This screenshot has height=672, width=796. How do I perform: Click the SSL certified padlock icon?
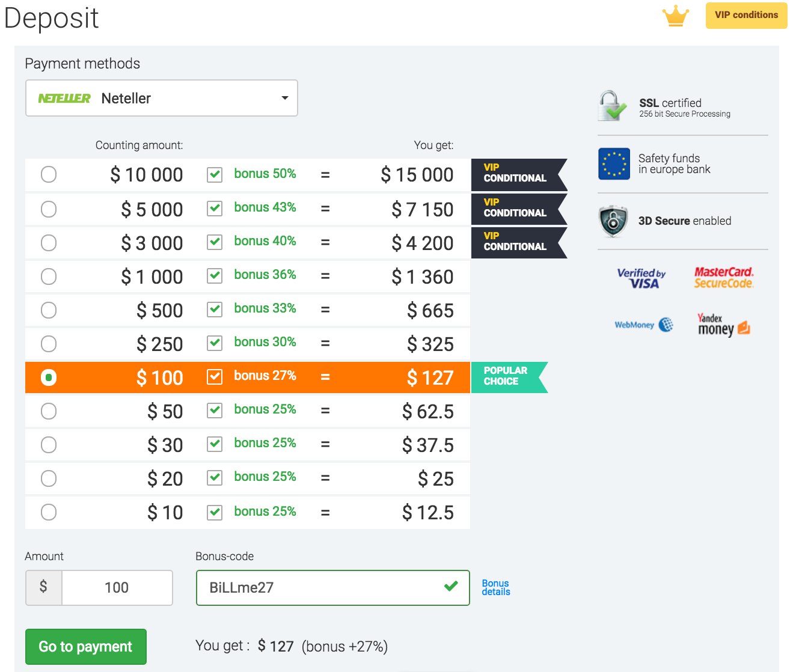point(613,106)
